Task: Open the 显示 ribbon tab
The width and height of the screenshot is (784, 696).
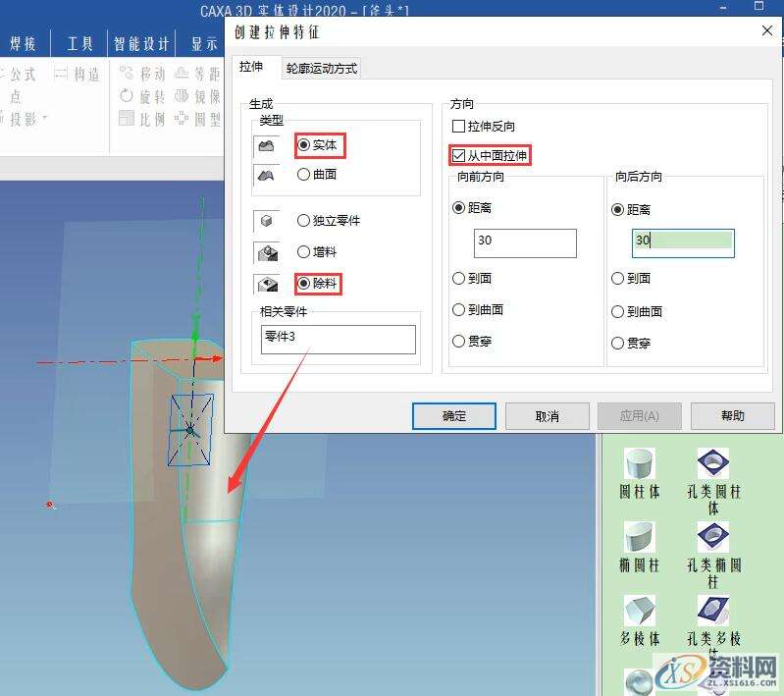Action: tap(204, 44)
